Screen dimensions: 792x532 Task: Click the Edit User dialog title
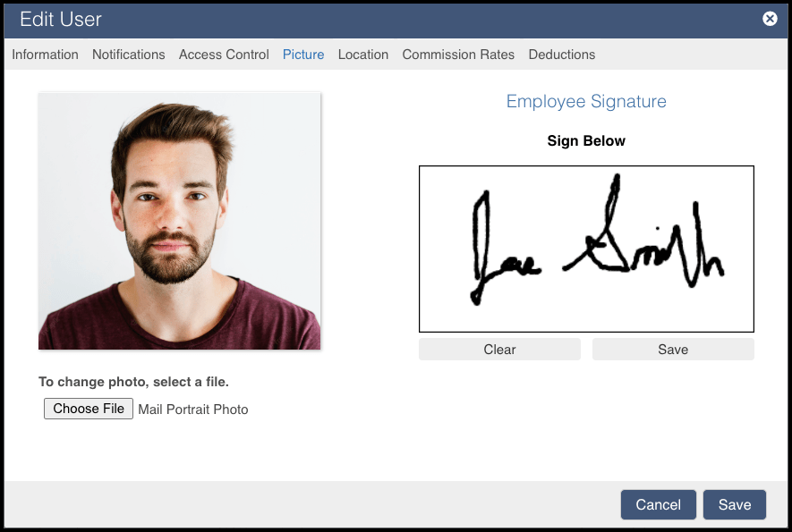click(61, 19)
